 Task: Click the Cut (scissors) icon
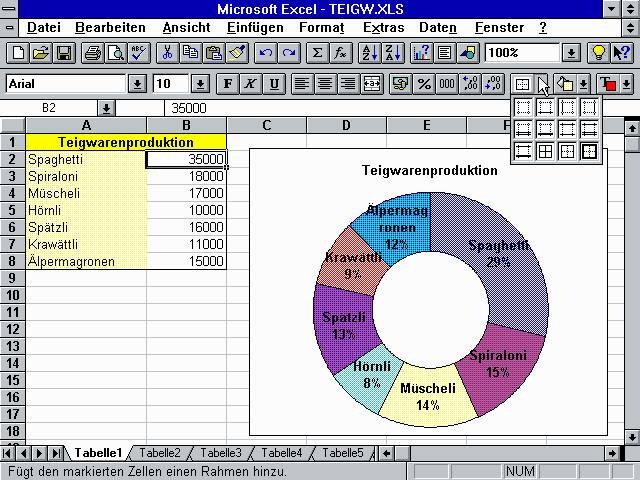168,53
